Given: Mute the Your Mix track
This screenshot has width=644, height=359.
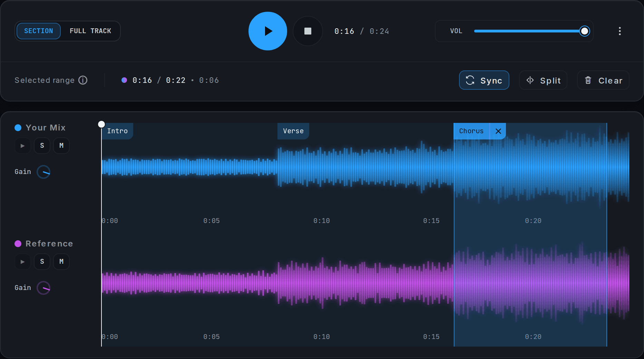Looking at the screenshot, I should point(61,146).
